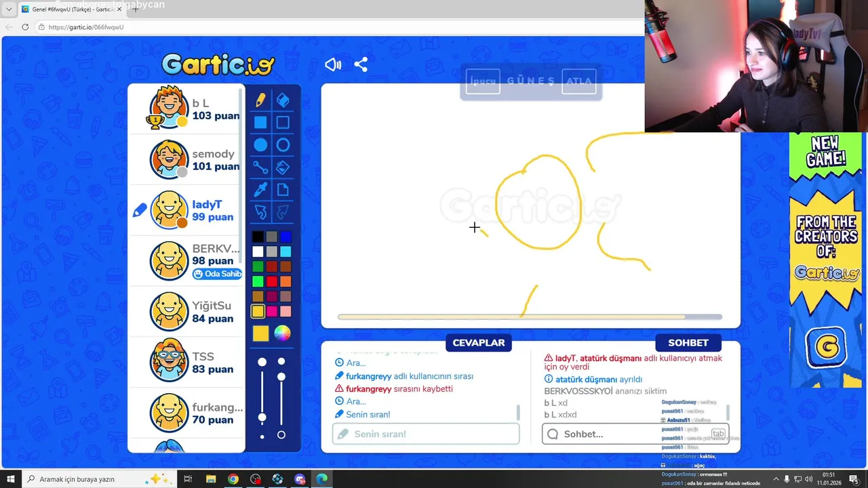Select the outlined circle tool

pos(283,145)
